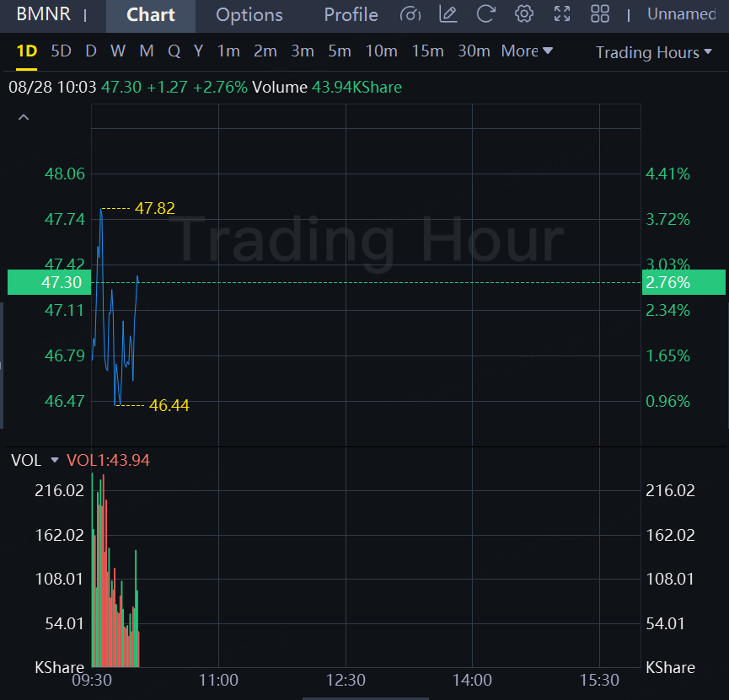
Task: Click the 48.06 price axis label
Action: point(65,174)
